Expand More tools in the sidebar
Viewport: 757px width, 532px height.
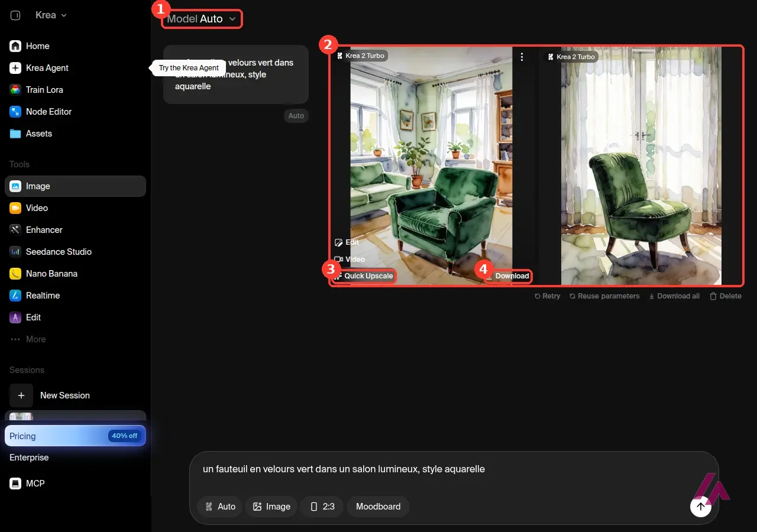pos(75,339)
